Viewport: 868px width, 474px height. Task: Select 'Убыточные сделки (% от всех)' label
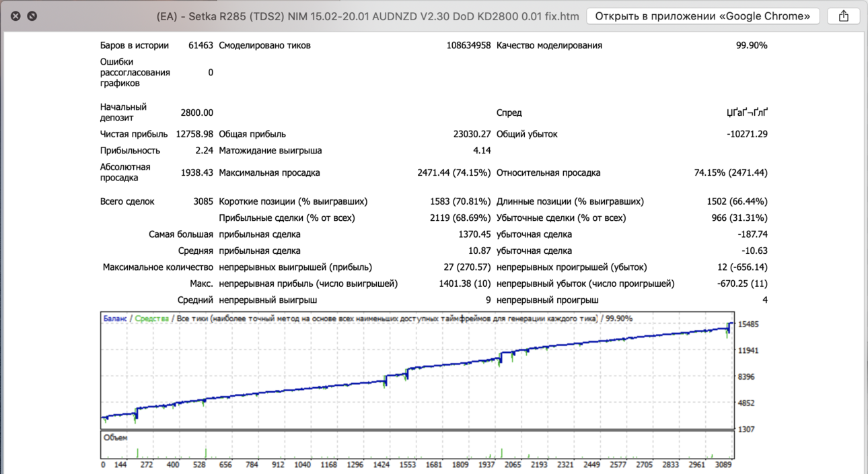coord(561,218)
